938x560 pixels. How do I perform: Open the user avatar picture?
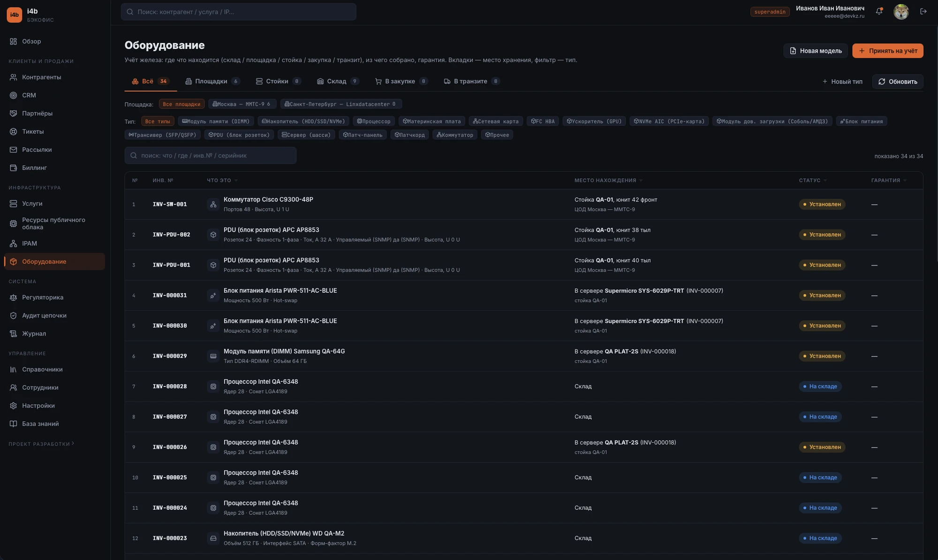click(x=901, y=12)
